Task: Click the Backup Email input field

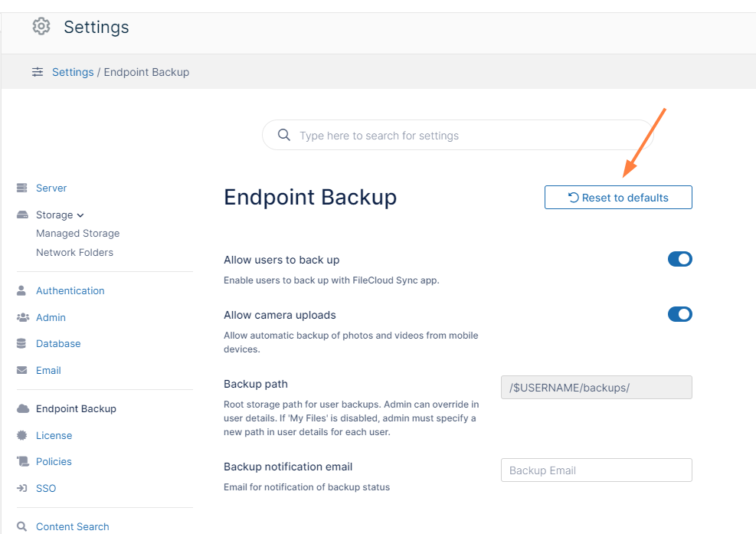Action: [x=596, y=470]
